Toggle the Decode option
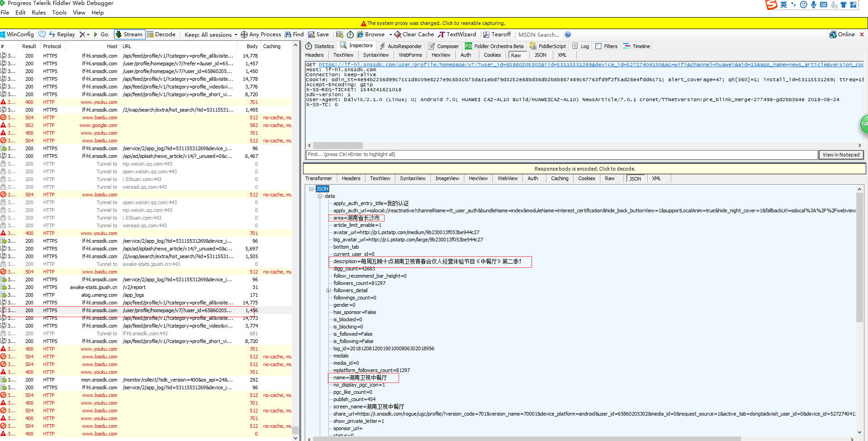868x441 pixels. [x=161, y=34]
